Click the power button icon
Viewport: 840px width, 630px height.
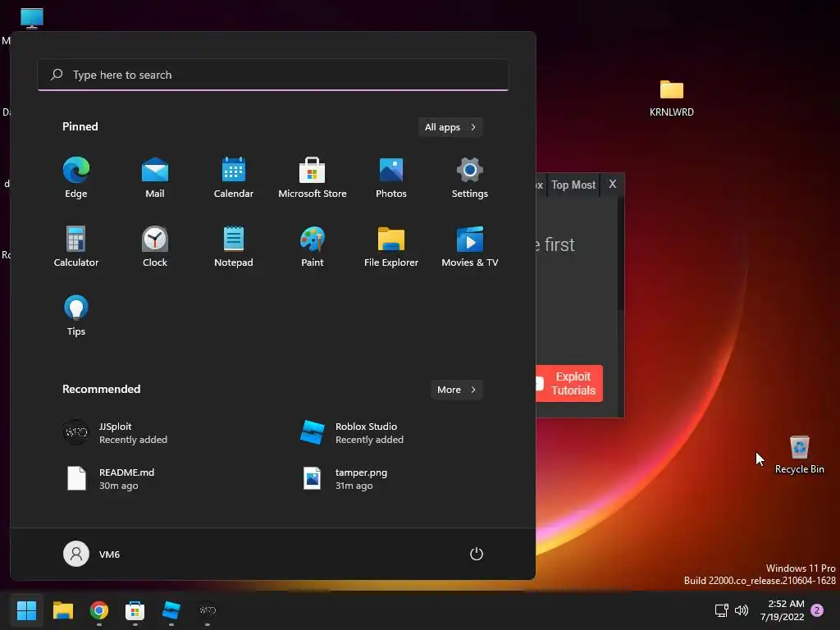(477, 554)
